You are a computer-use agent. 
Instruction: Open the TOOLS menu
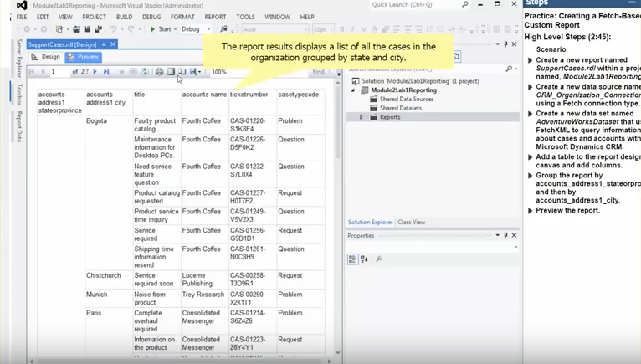point(245,17)
